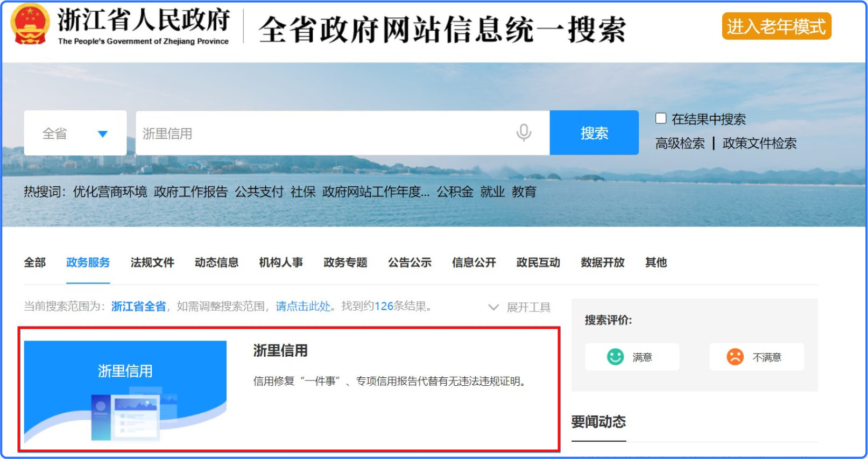868x459 pixels.
Task: Click hot search term 教育
Action: (524, 192)
